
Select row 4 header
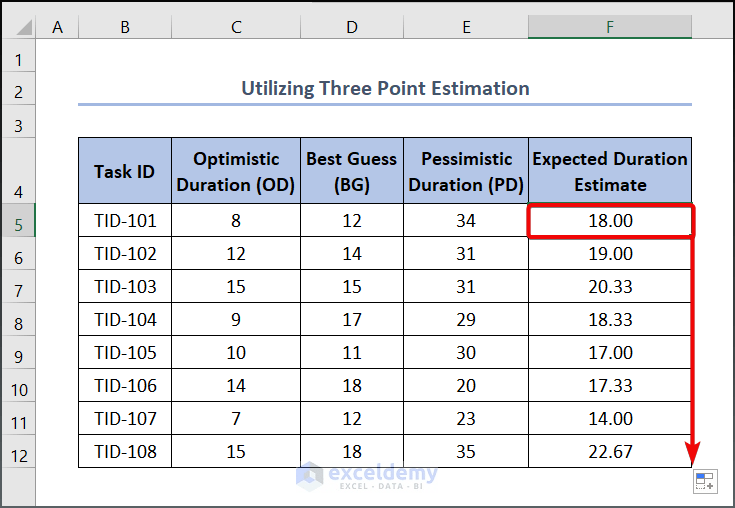click(x=18, y=171)
